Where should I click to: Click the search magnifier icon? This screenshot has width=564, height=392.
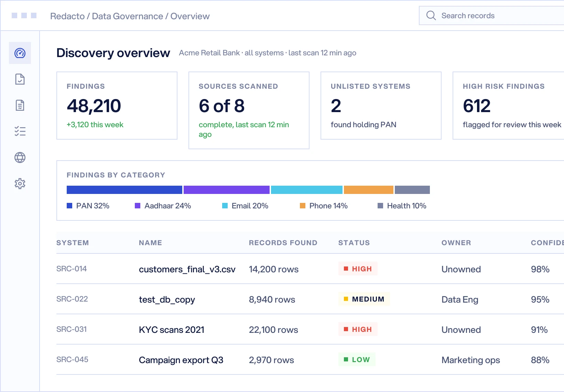pos(431,15)
